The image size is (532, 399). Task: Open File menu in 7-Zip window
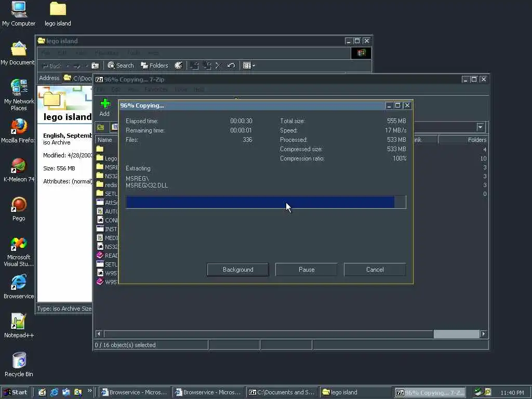tap(101, 89)
